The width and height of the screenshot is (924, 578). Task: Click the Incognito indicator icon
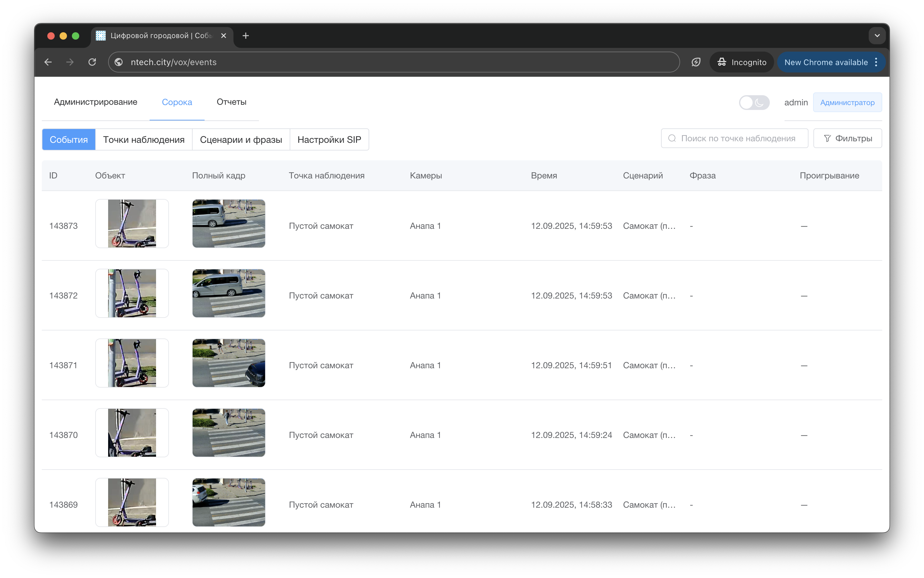point(722,62)
